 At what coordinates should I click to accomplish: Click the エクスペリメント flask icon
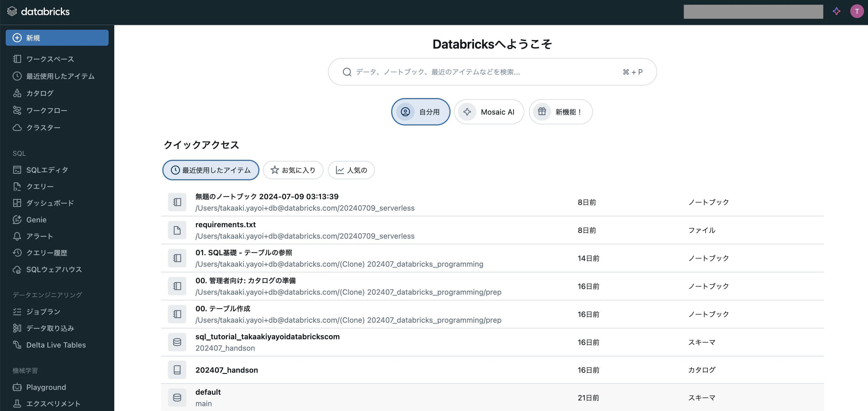17,404
